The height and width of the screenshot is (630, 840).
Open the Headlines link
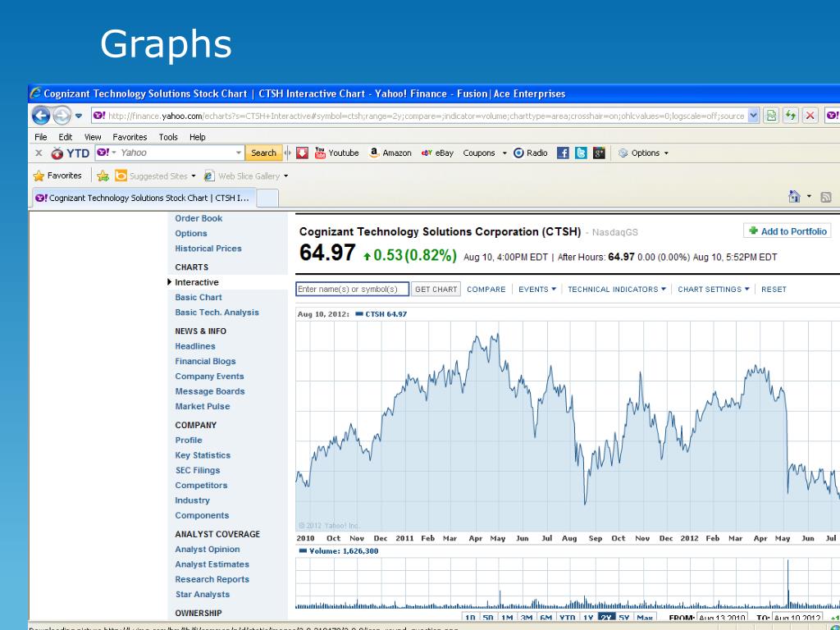click(x=195, y=347)
